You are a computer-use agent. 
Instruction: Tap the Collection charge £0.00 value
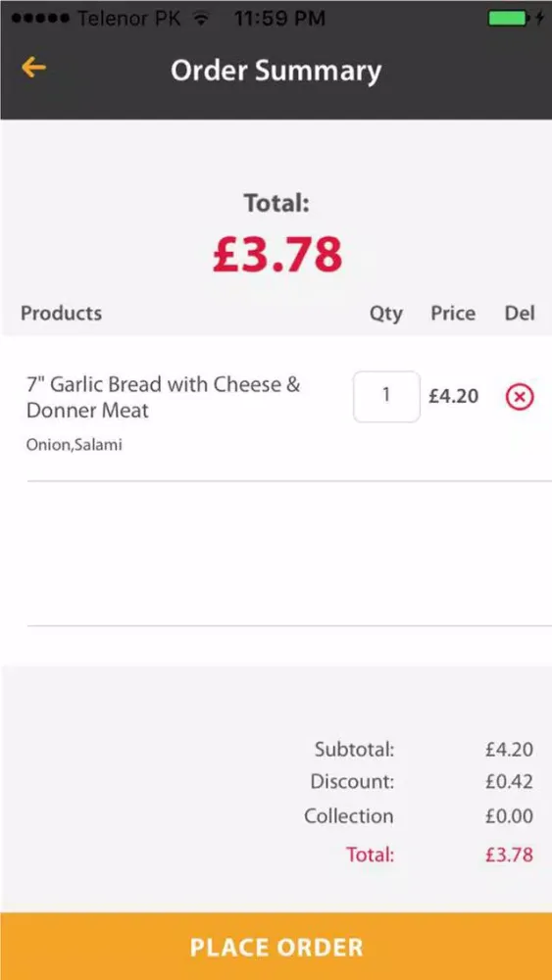pyautogui.click(x=509, y=816)
